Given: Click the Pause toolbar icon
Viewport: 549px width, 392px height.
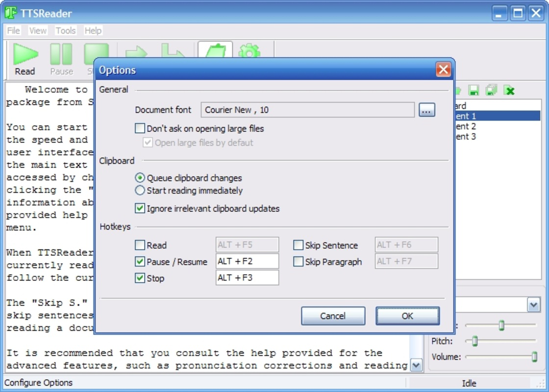Looking at the screenshot, I should click(61, 56).
